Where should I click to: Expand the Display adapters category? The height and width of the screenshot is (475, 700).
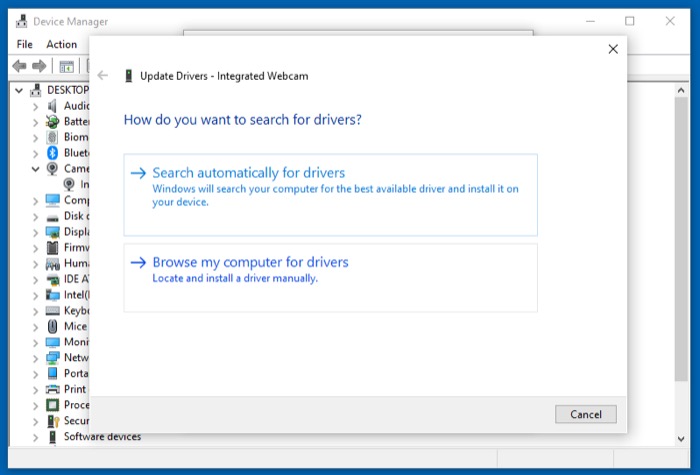(35, 233)
